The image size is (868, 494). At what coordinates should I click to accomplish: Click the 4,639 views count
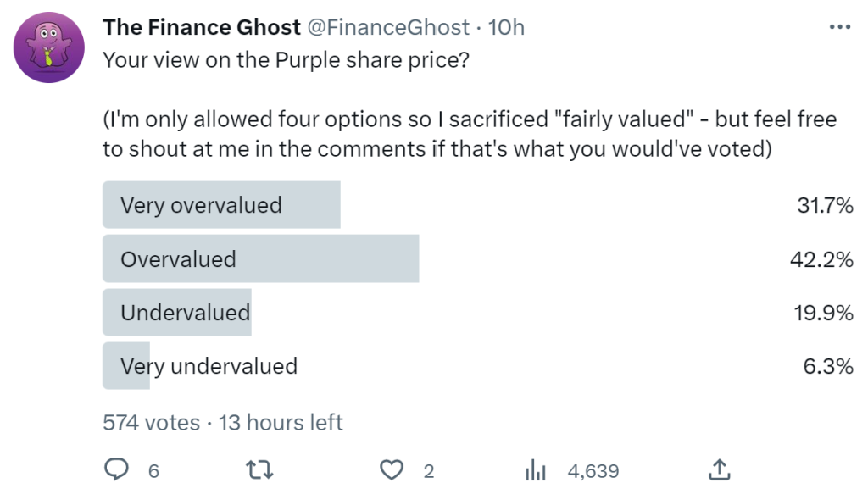tap(593, 470)
